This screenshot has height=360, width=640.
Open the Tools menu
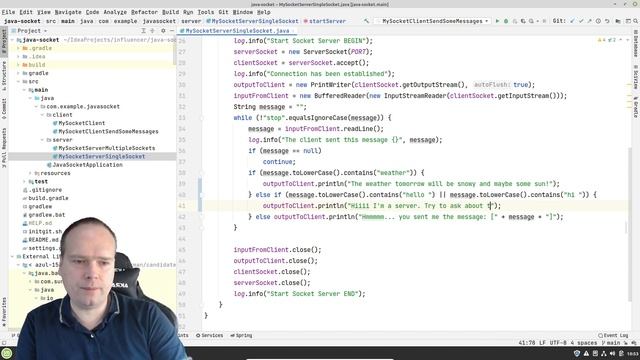205,12
